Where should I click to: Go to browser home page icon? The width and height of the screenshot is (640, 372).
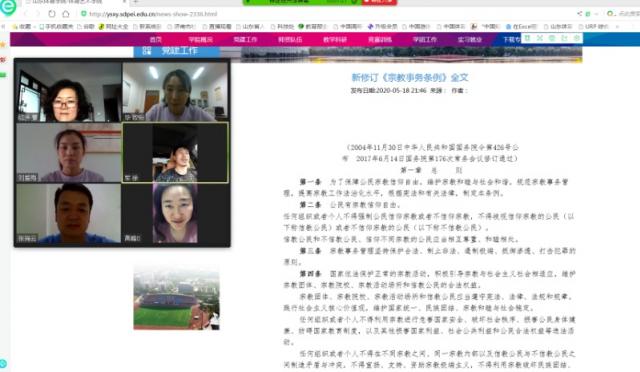pyautogui.click(x=66, y=14)
